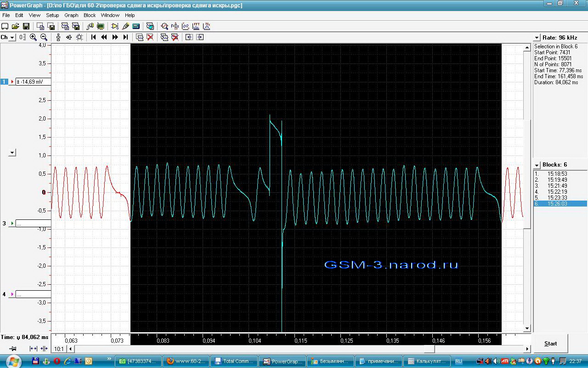Open the XY correlation graph icon
Image resolution: width=588 pixels, height=368 pixels.
click(186, 26)
